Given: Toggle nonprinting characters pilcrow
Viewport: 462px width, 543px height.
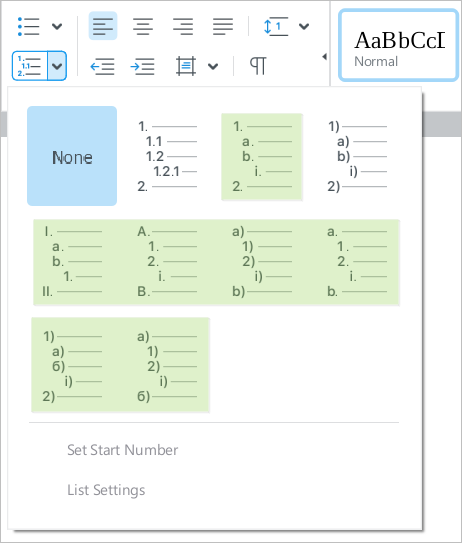Looking at the screenshot, I should pyautogui.click(x=258, y=66).
